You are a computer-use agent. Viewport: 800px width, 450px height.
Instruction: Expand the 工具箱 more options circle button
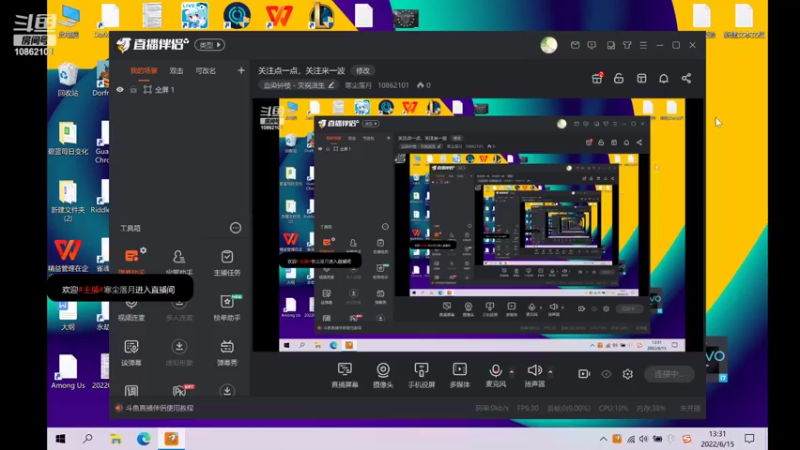point(235,228)
